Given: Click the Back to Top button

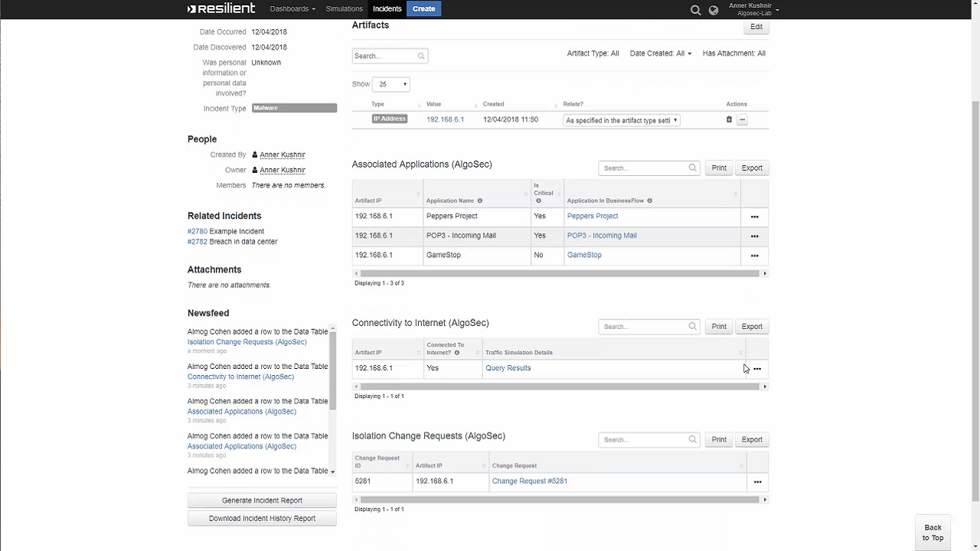Looking at the screenshot, I should pos(933,533).
